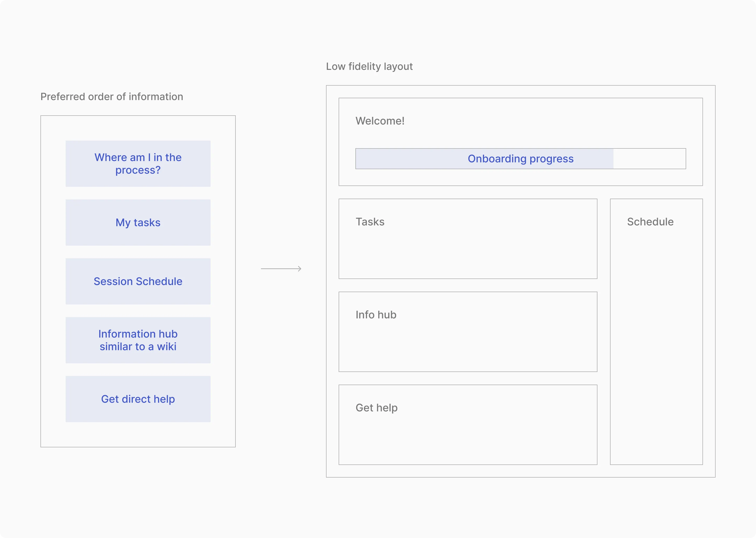Image resolution: width=756 pixels, height=538 pixels.
Task: Select the Schedule sidebar panel
Action: coord(656,345)
